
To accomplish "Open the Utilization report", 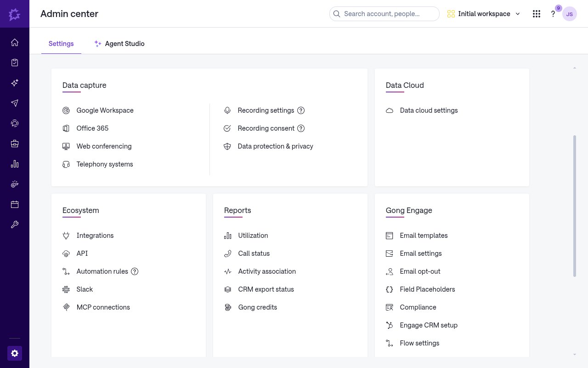I will 253,236.
